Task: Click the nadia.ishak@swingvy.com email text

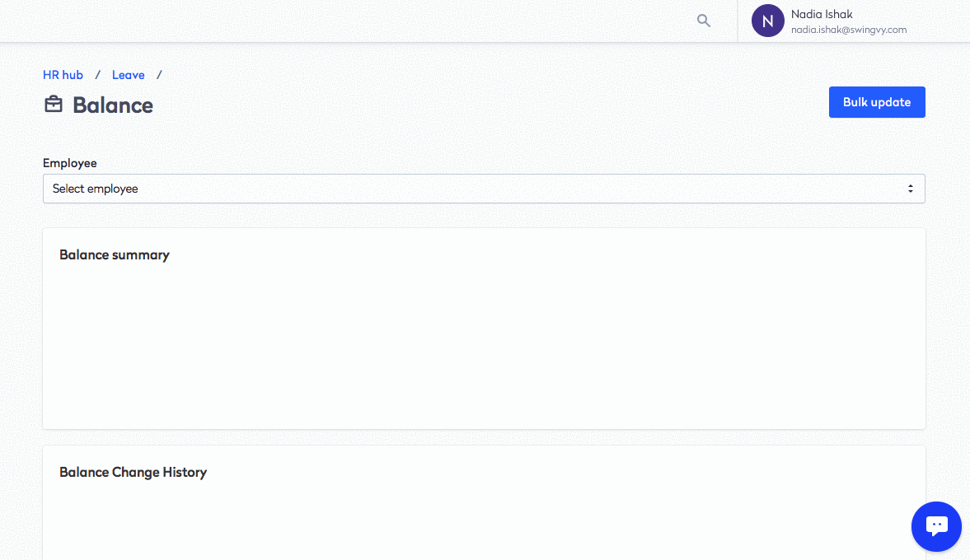Action: click(x=849, y=30)
